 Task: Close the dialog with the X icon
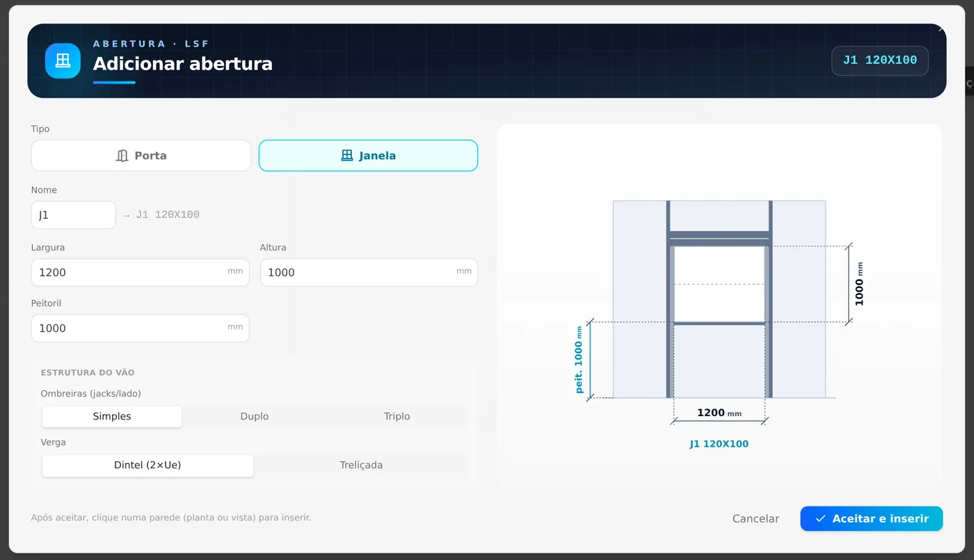click(x=941, y=29)
